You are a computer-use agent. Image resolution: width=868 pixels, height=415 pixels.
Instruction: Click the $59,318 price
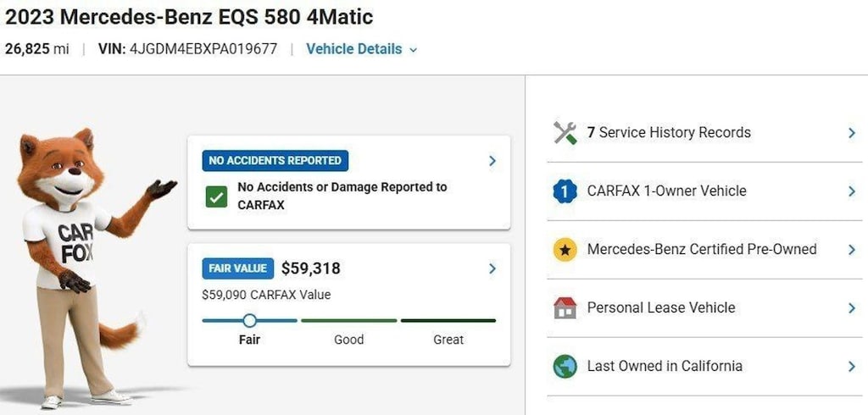click(310, 268)
